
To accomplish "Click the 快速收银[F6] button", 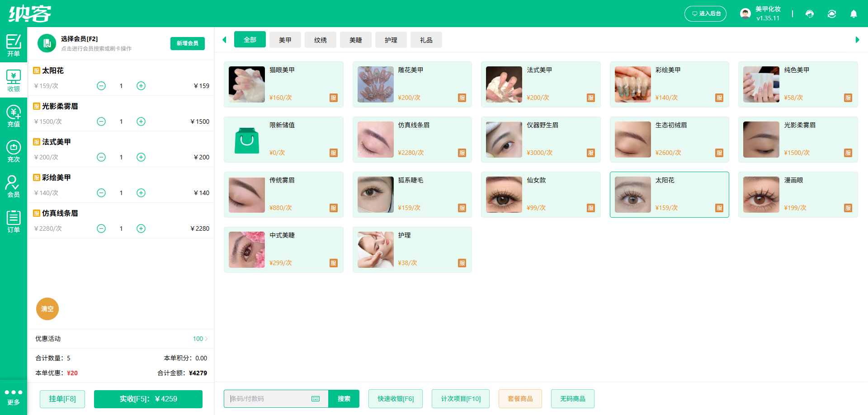I will pos(396,399).
